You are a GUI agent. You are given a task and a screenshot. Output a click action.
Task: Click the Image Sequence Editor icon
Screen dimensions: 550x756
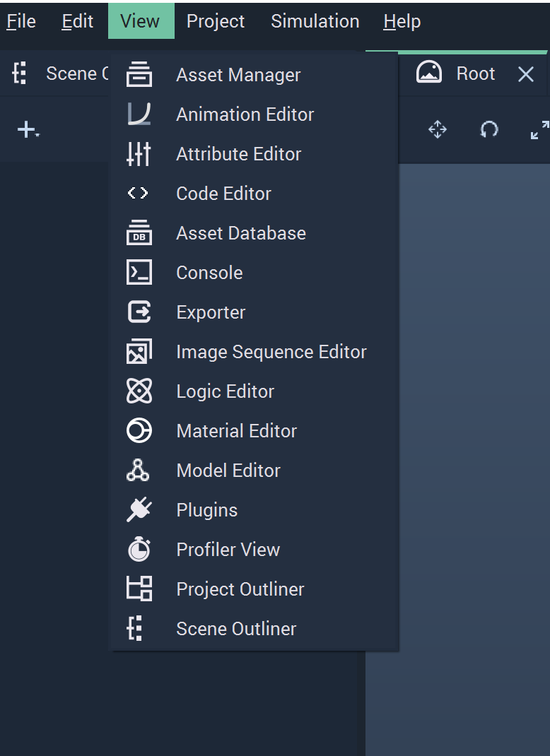(x=139, y=351)
